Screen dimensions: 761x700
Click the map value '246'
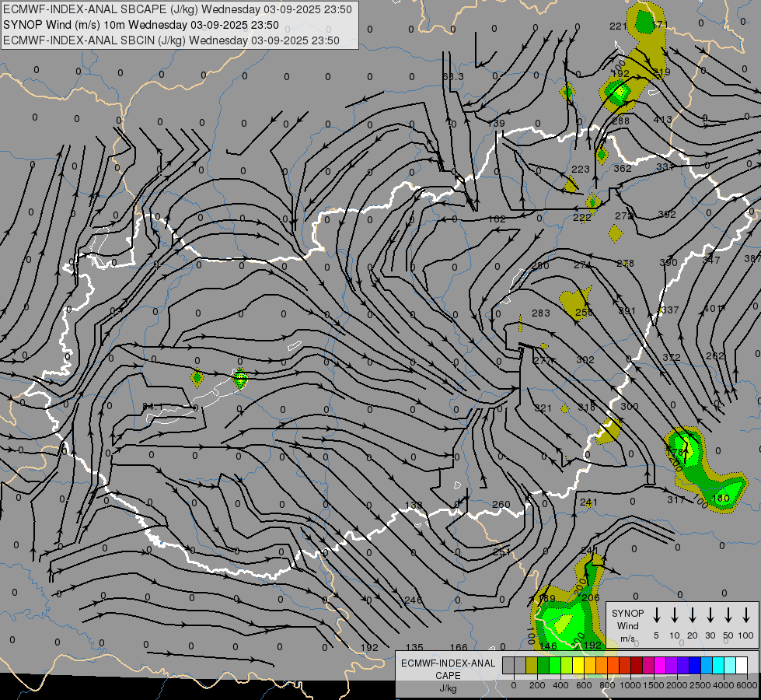click(414, 600)
